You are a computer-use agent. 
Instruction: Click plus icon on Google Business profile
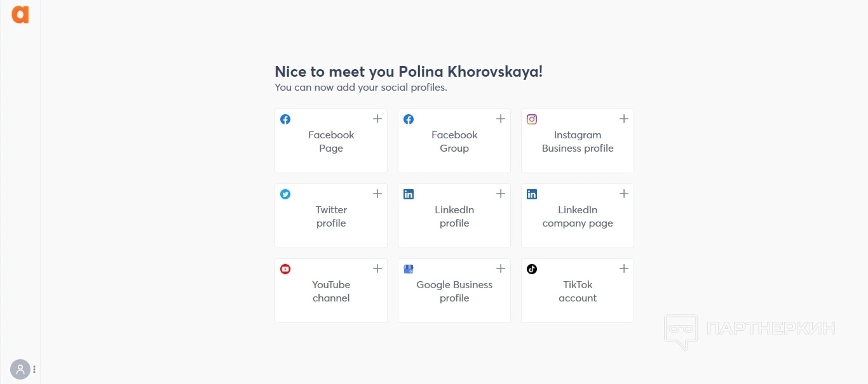pos(501,268)
